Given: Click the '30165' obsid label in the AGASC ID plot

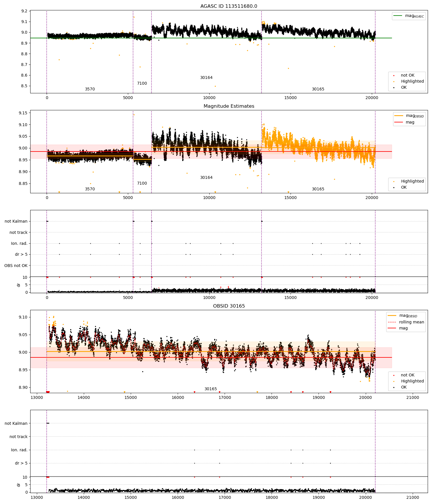Looking at the screenshot, I should (x=318, y=89).
